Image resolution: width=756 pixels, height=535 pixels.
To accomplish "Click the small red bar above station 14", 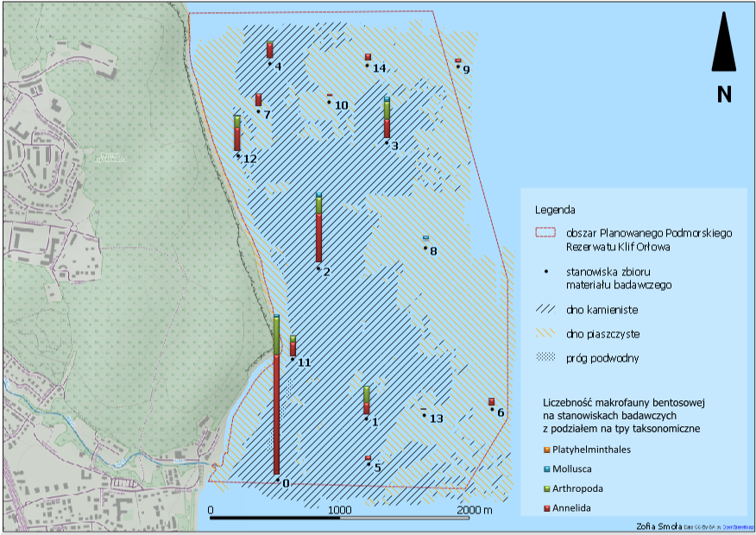I will click(x=368, y=57).
